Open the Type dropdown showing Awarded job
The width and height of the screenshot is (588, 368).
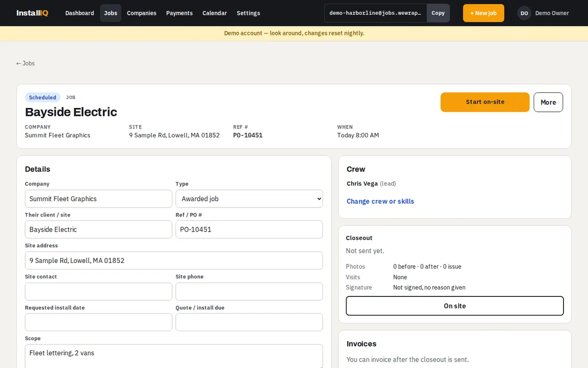click(249, 199)
